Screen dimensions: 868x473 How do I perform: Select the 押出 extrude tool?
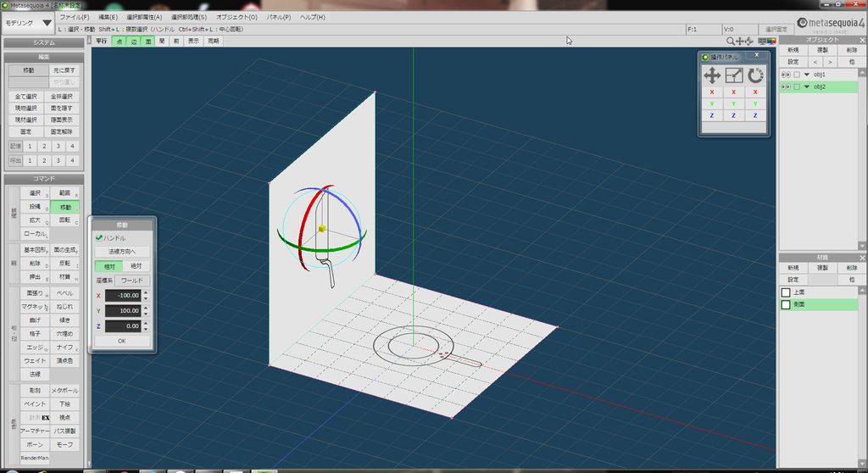35,277
